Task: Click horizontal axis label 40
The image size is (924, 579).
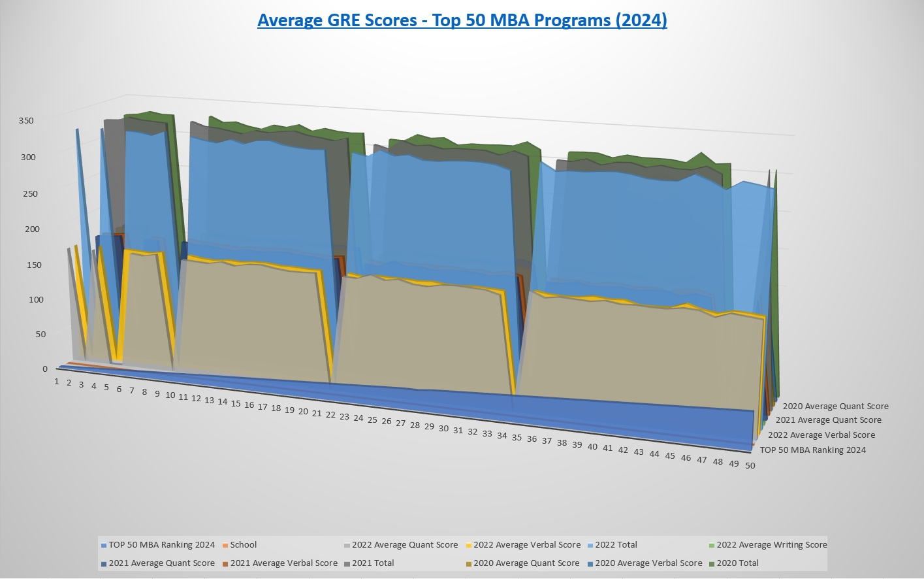Action: 592,448
